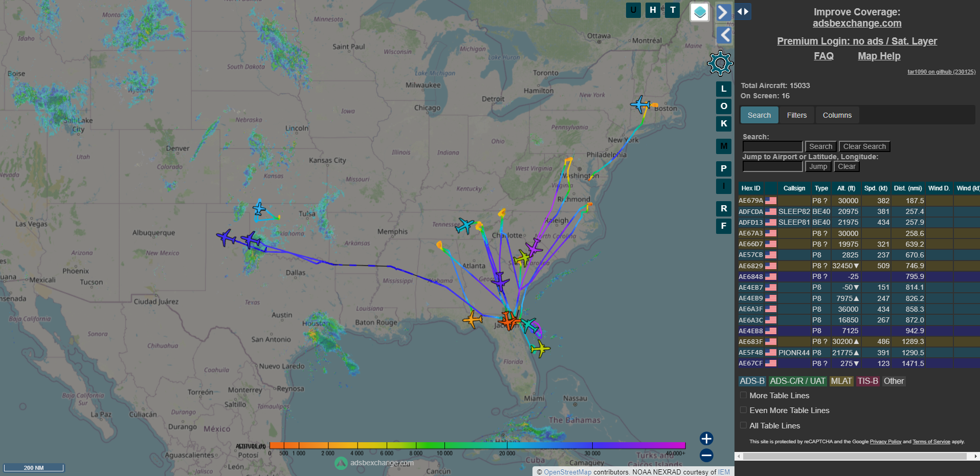Image resolution: width=980 pixels, height=476 pixels.
Task: Select the yellow aircraft east of Florida
Action: pos(540,349)
